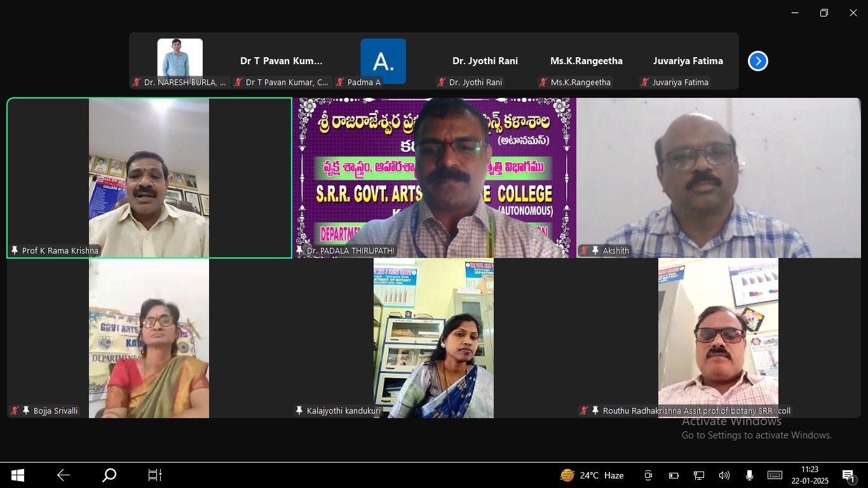The height and width of the screenshot is (488, 868).
Task: Select Juvariya Fatima participant tile
Action: coord(688,61)
